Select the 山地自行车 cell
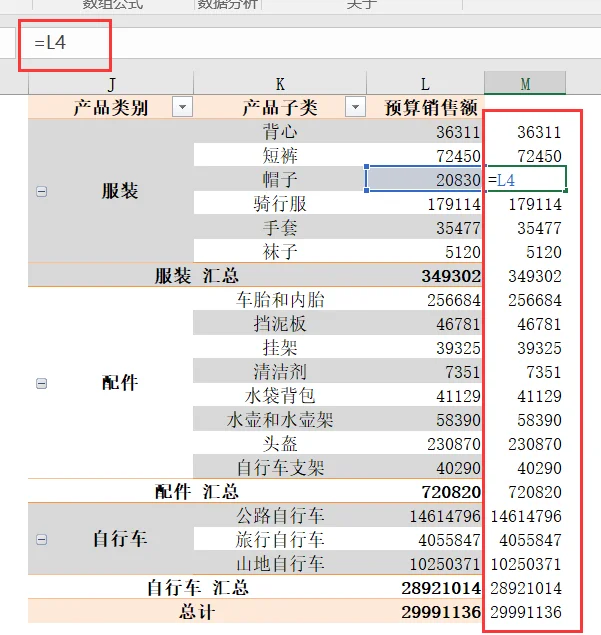The width and height of the screenshot is (601, 635). coord(280,563)
